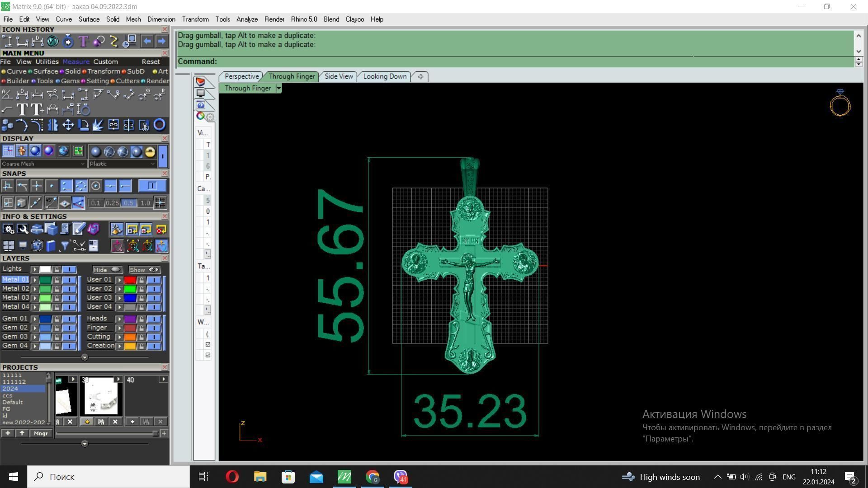The width and height of the screenshot is (868, 488).
Task: Select the single large T text tool
Action: 22,109
